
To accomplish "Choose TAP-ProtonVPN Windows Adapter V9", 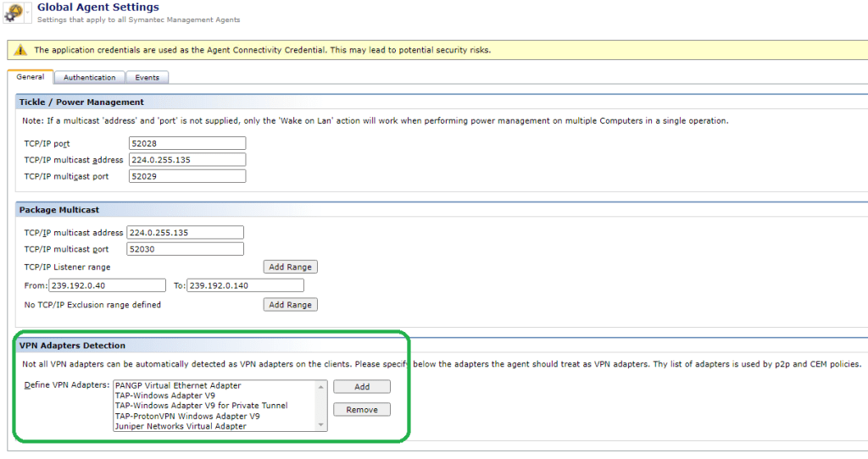I will (x=187, y=416).
